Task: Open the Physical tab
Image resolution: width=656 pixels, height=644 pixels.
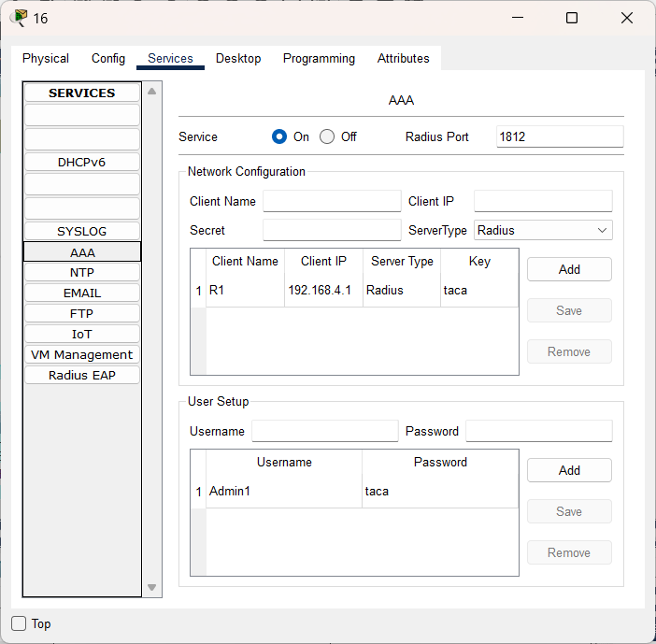Action: coord(46,58)
